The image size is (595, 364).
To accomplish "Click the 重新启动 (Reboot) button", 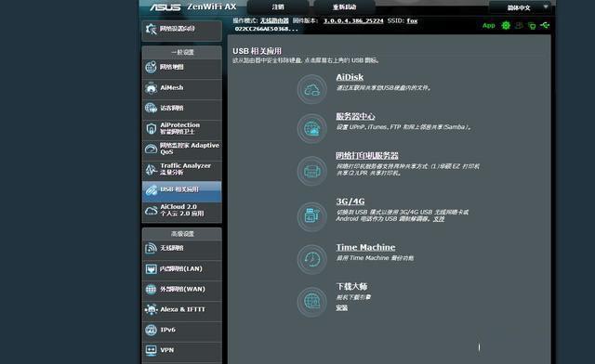I will 345,7.
